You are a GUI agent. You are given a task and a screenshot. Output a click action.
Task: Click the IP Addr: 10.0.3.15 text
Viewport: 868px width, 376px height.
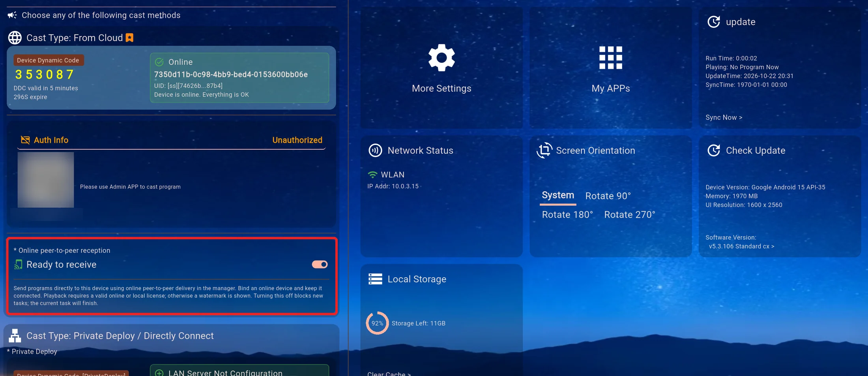393,186
